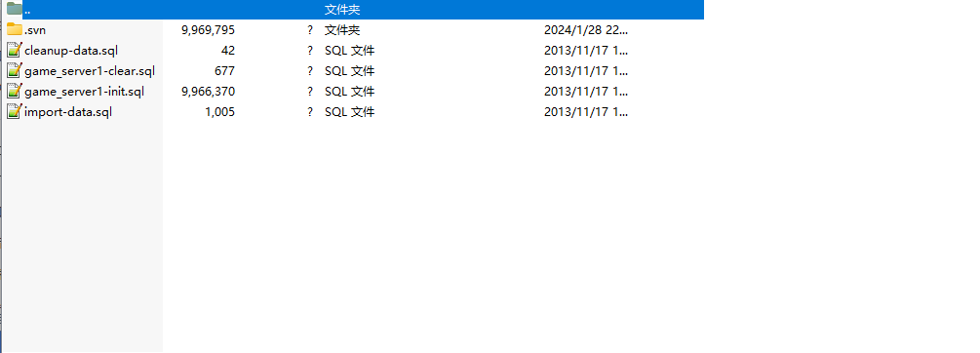Screen dimensions: 980x353
Task: Click the 文件夹 type label of .svn
Action: click(x=342, y=30)
